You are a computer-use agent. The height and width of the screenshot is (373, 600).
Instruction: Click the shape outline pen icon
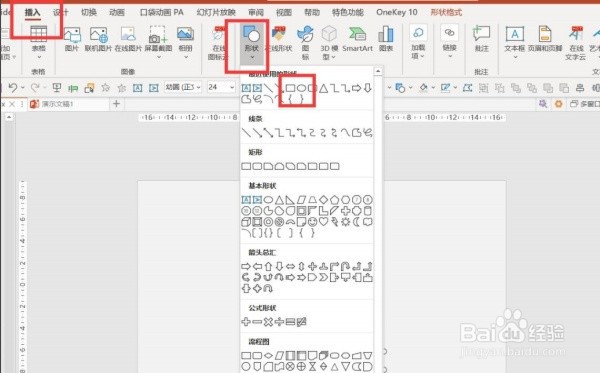click(x=445, y=88)
